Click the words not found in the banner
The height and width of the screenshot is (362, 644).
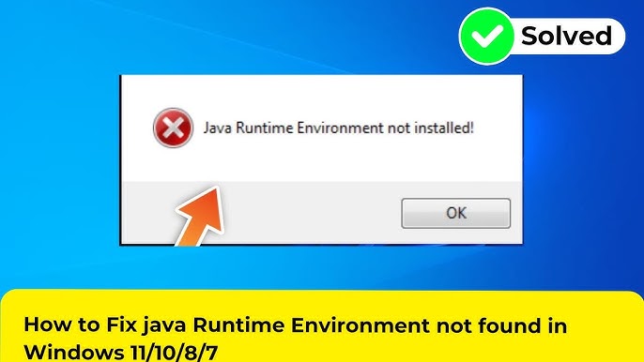click(484, 325)
